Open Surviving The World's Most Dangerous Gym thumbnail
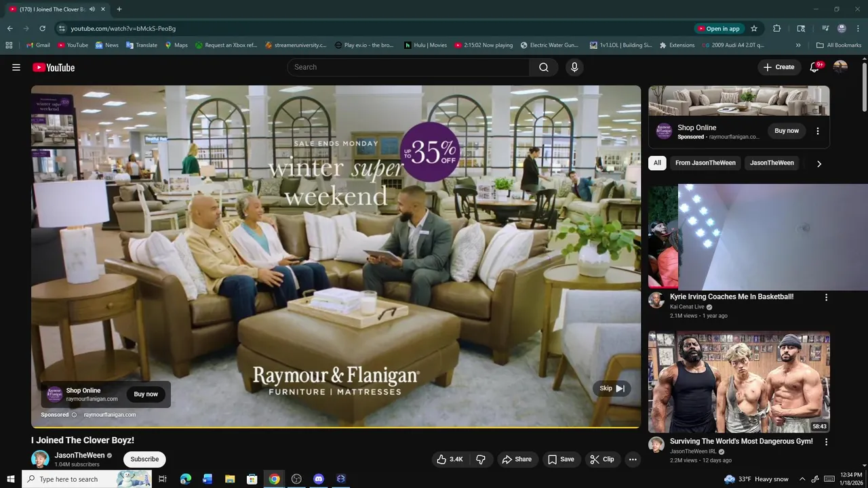Viewport: 868px width, 488px height. pyautogui.click(x=739, y=382)
